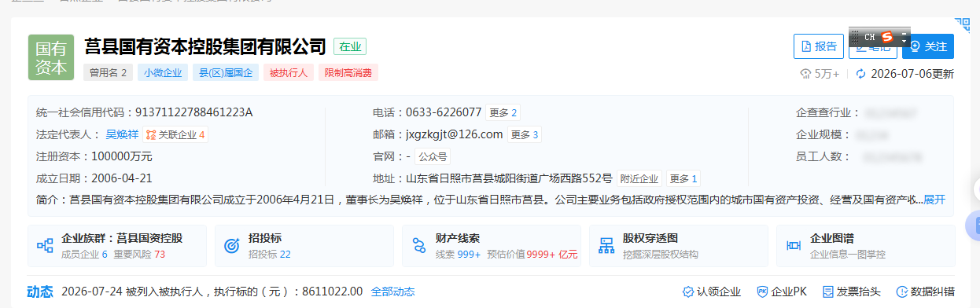The image size is (980, 308).
Task: Click the 被执行人 risk tag
Action: pyautogui.click(x=289, y=72)
